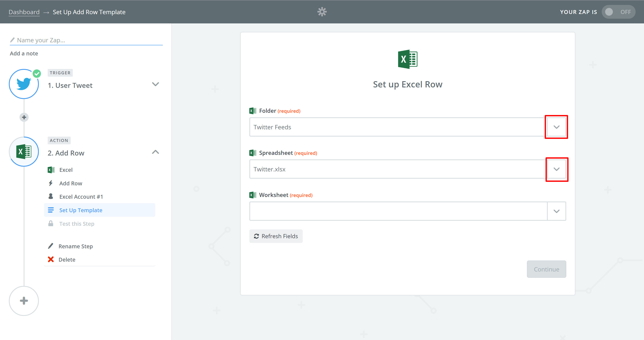Toggle the Zap ON/OFF switch
Screen dimensions: 644x340
pos(618,12)
